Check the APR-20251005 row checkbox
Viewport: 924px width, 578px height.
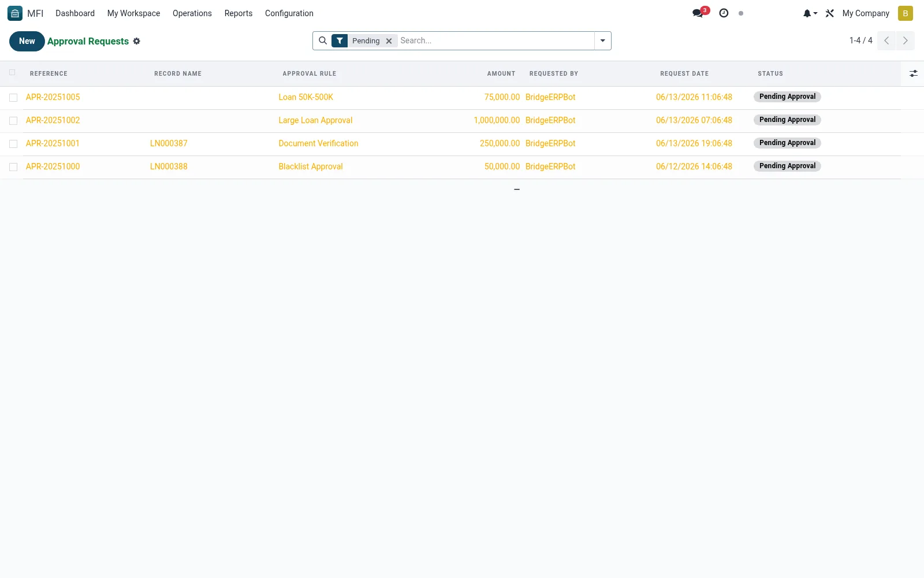tap(13, 98)
